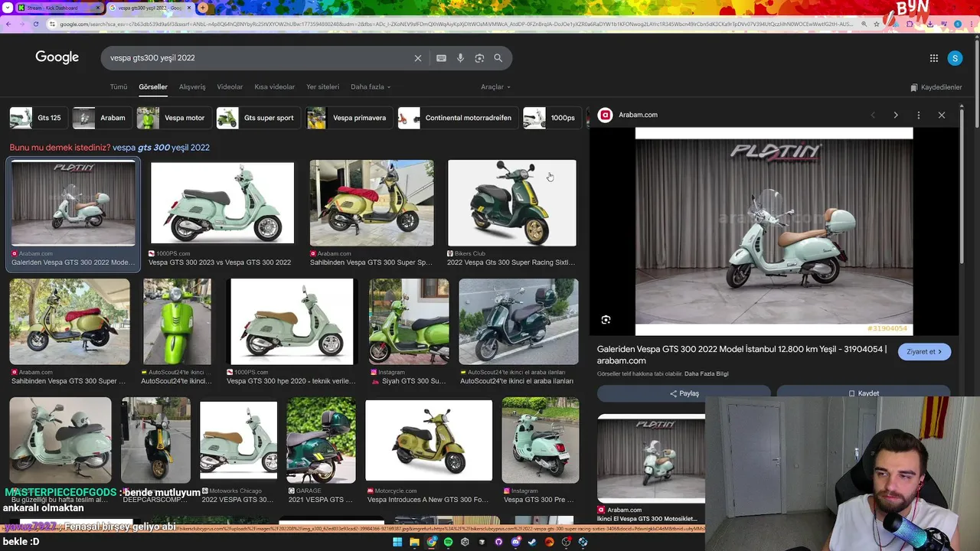Open Spotify from the taskbar
Screen dimensions: 980x551
tap(448, 542)
